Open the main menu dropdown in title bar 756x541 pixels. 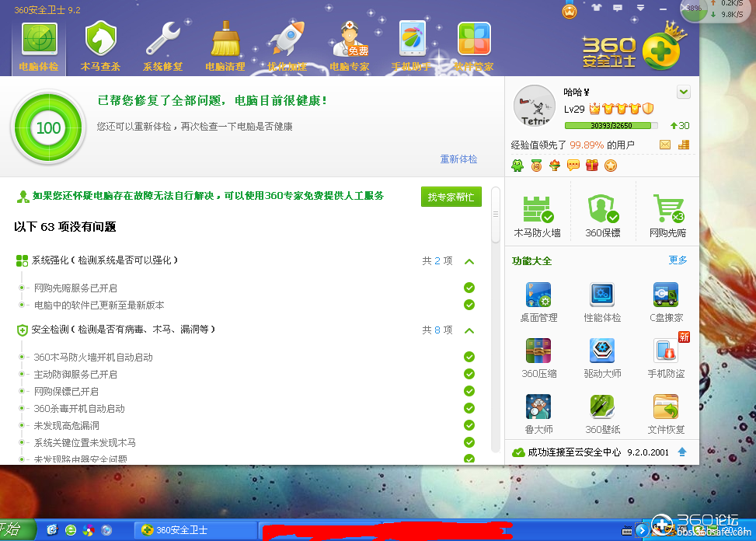tap(640, 8)
